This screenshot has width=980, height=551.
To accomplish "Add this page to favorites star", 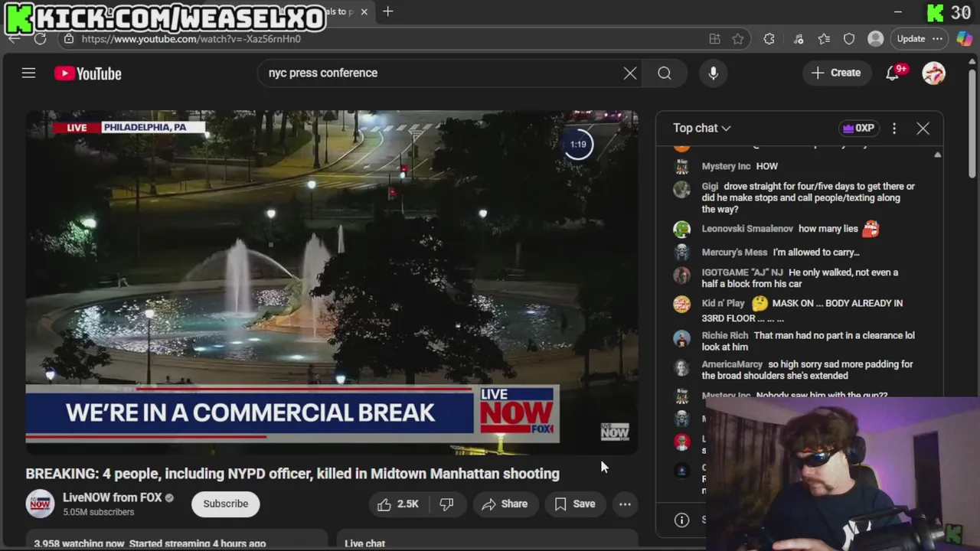I will click(x=737, y=39).
